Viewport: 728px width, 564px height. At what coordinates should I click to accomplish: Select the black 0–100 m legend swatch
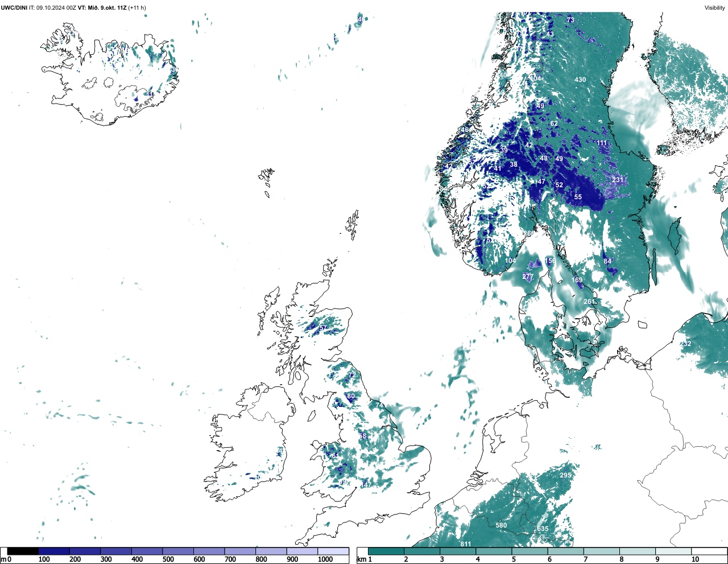pyautogui.click(x=23, y=551)
